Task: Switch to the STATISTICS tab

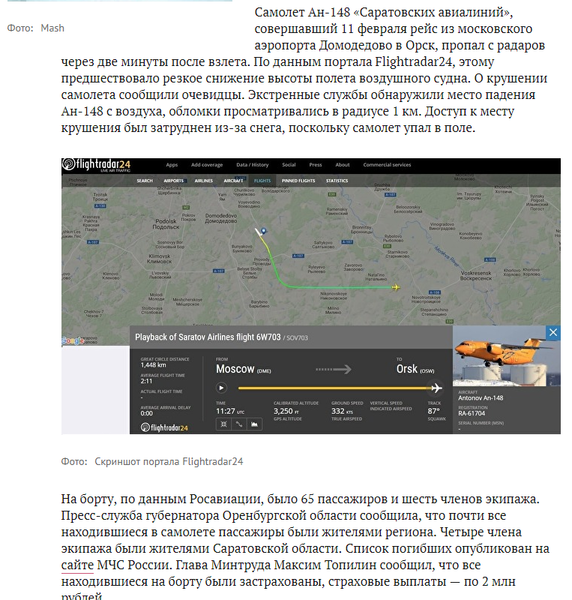Action: click(x=337, y=181)
